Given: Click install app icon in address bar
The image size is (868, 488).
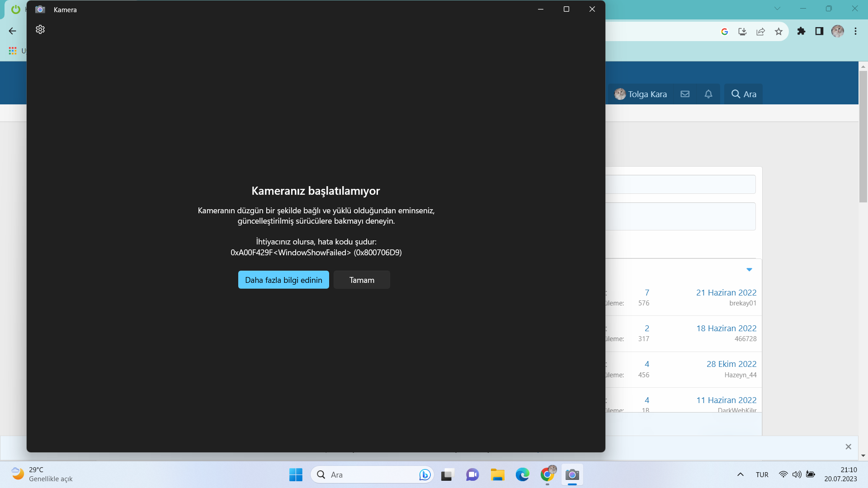Looking at the screenshot, I should [742, 31].
